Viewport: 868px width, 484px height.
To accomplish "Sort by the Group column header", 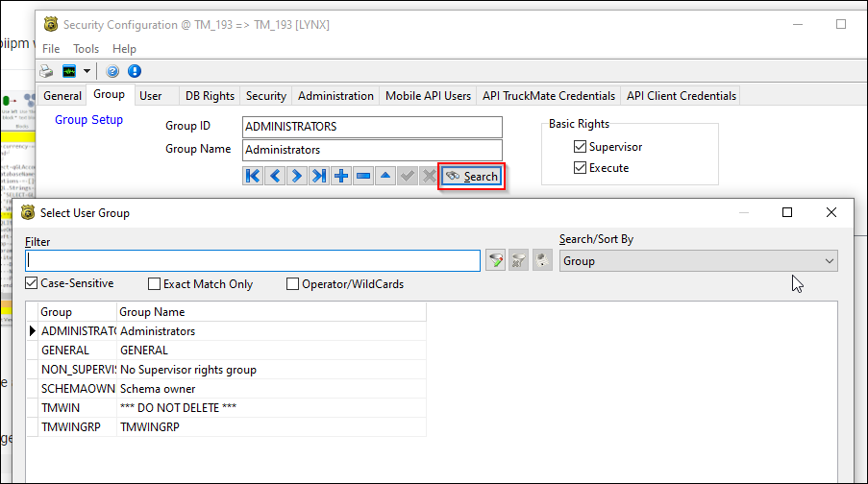I will click(77, 312).
